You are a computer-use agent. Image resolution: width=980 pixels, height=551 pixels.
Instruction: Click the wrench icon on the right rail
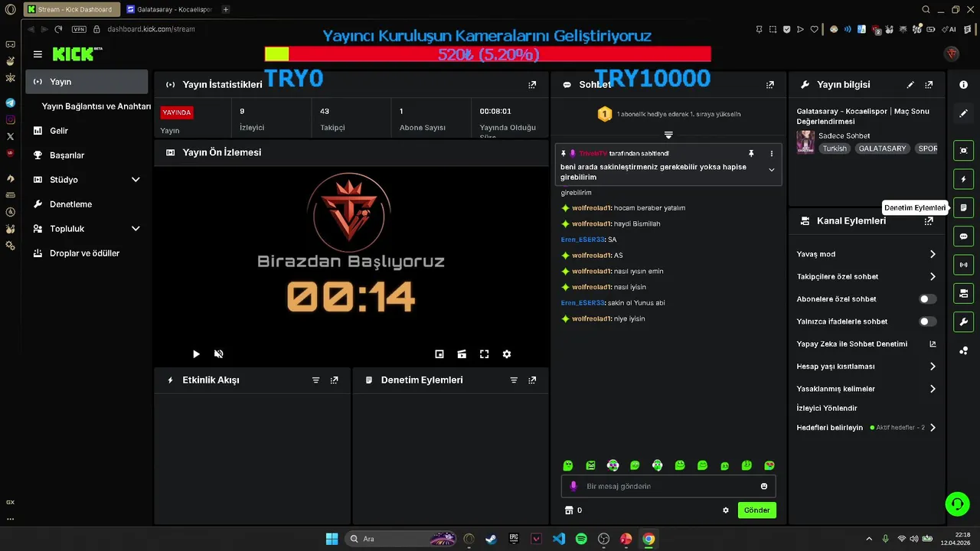[x=963, y=321]
